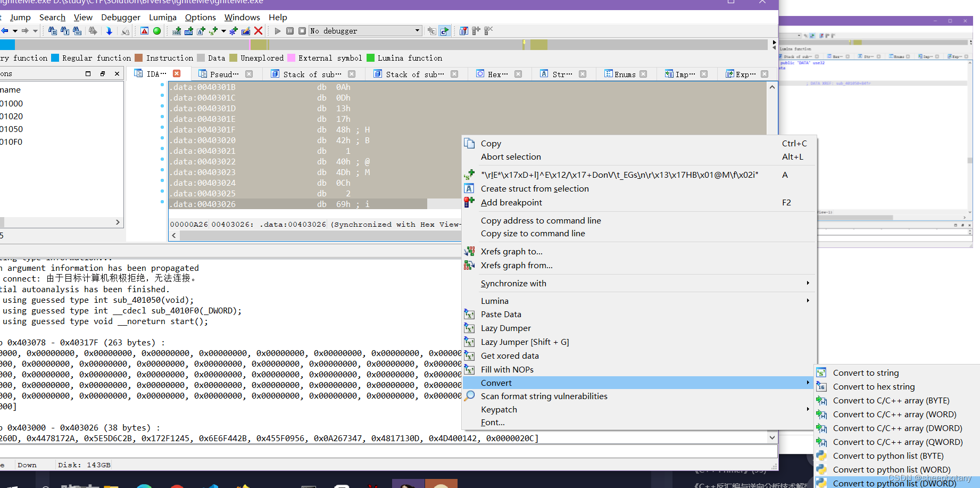Click the disassembly view scroll-up arrow

pos(772,87)
